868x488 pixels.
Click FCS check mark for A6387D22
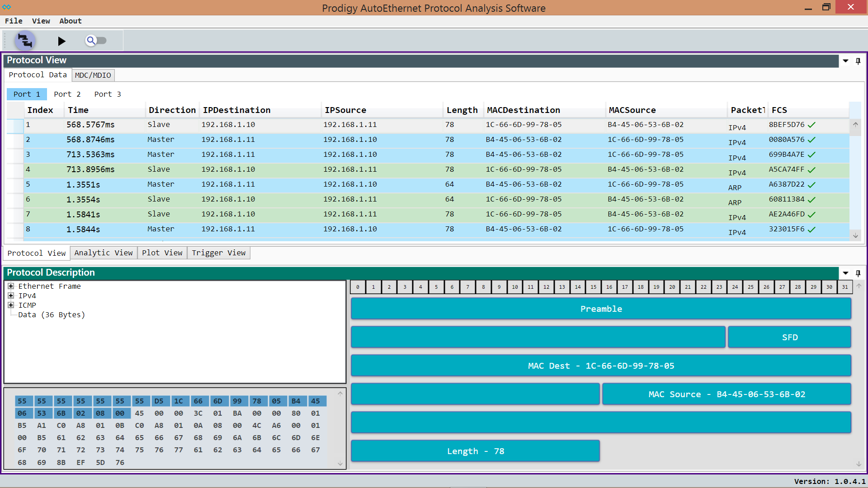click(x=811, y=185)
